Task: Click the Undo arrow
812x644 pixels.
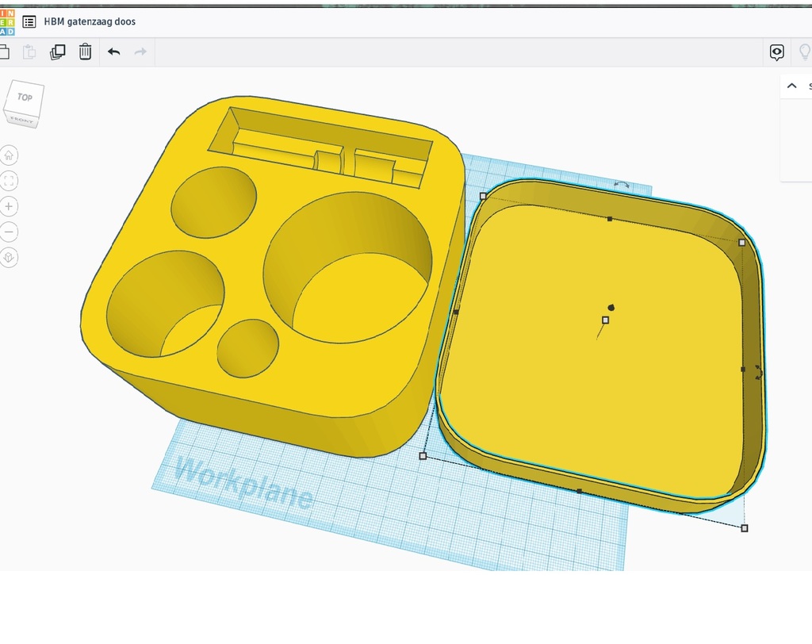Action: pos(113,52)
